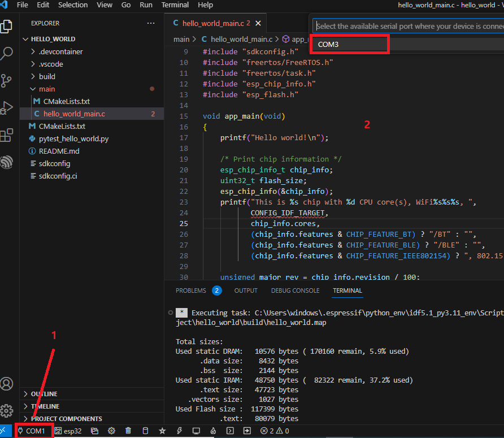The image size is (504, 438).
Task: Switch to the PROBLEMS panel tab
Action: click(x=198, y=290)
